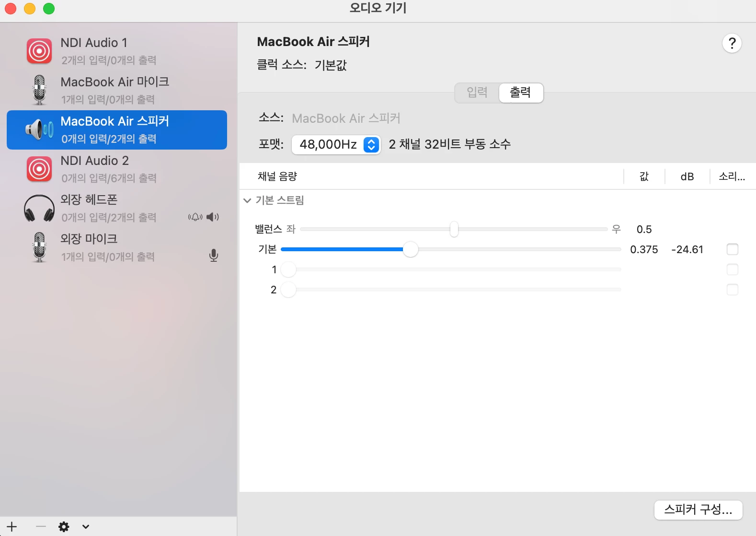Switch to the 입력 tab
Image resolution: width=756 pixels, height=536 pixels.
click(477, 93)
